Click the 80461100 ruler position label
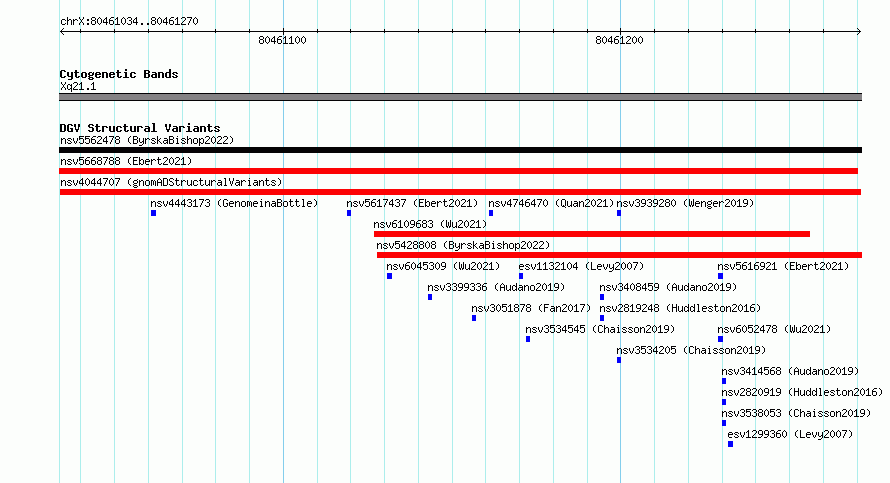890x483 pixels. click(x=282, y=40)
